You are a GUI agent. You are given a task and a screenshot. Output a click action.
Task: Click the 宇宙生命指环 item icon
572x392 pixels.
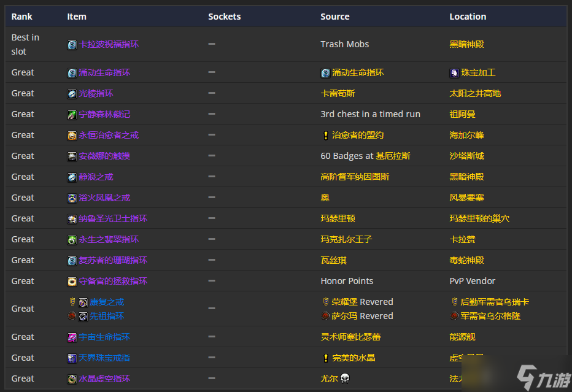tap(72, 337)
